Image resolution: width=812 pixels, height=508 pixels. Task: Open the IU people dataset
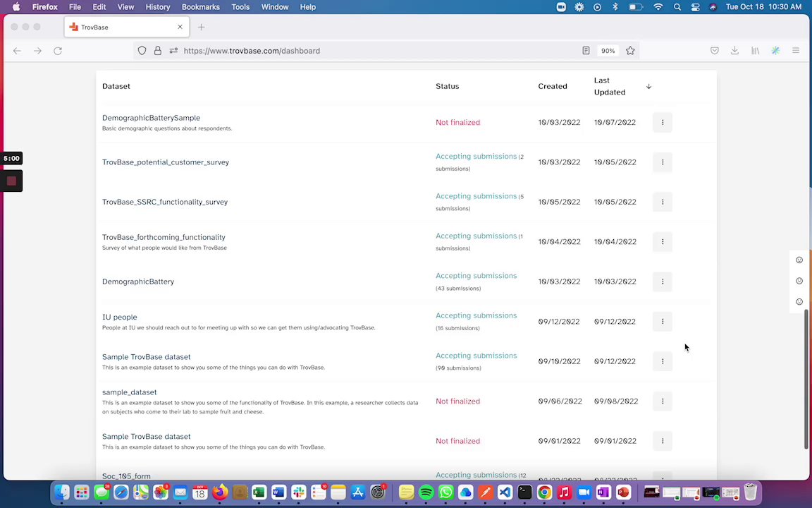click(120, 317)
